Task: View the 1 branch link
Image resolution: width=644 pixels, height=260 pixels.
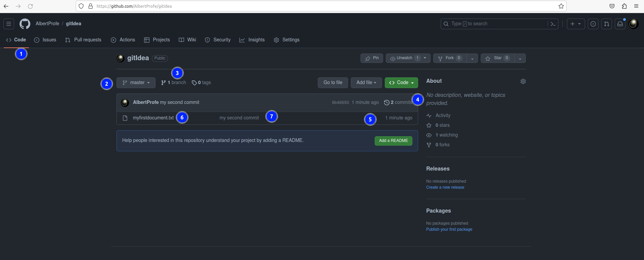Action: click(173, 83)
